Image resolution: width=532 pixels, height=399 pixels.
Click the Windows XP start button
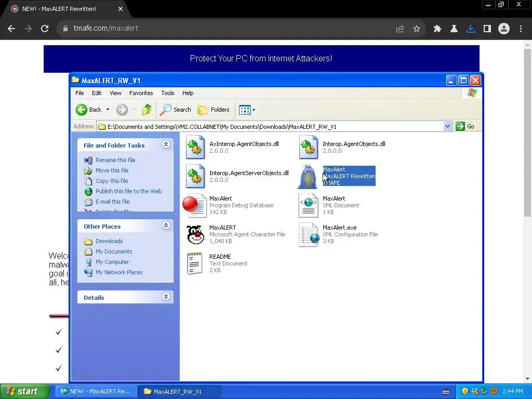(x=25, y=391)
